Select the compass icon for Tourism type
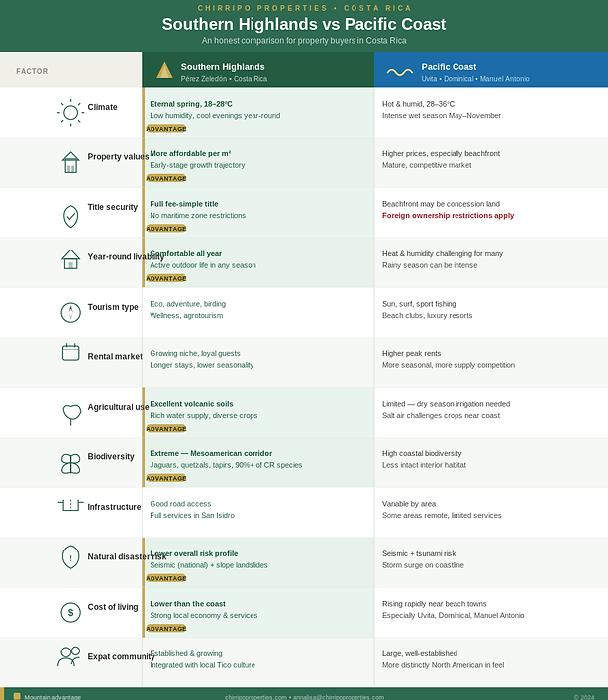 pyautogui.click(x=70, y=313)
